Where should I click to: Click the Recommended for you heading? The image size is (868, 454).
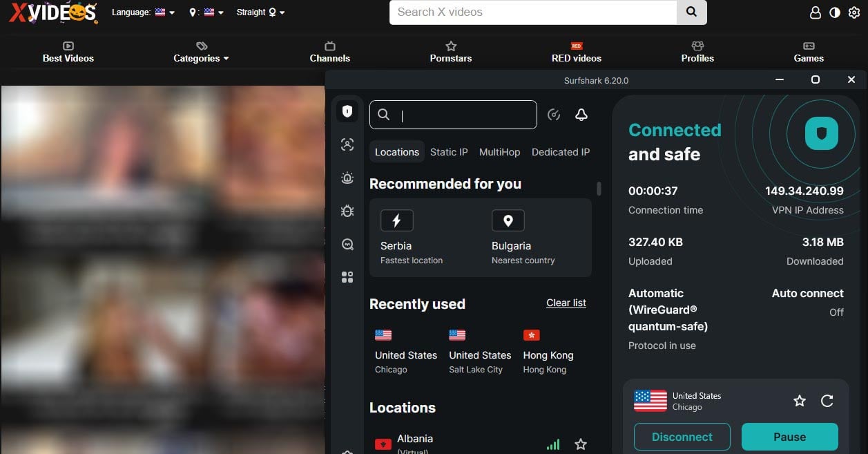click(x=445, y=184)
